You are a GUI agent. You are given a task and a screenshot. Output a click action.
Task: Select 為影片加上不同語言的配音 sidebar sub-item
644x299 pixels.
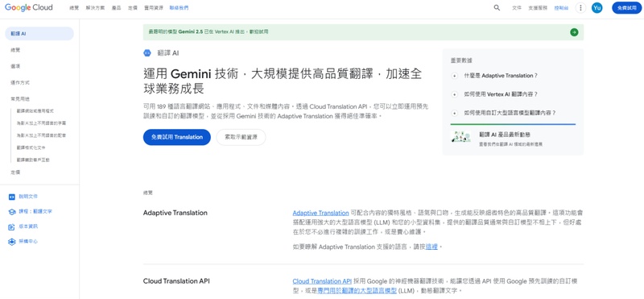42,135
